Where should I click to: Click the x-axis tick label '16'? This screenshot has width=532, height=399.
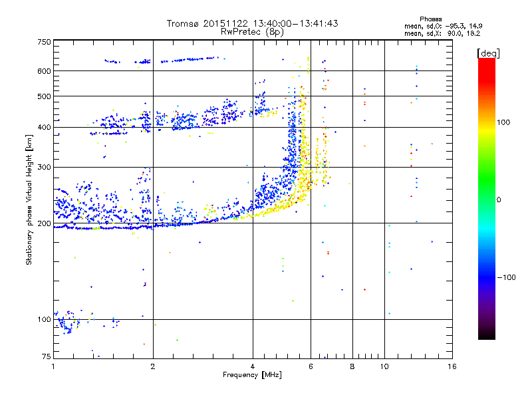[x=452, y=366]
